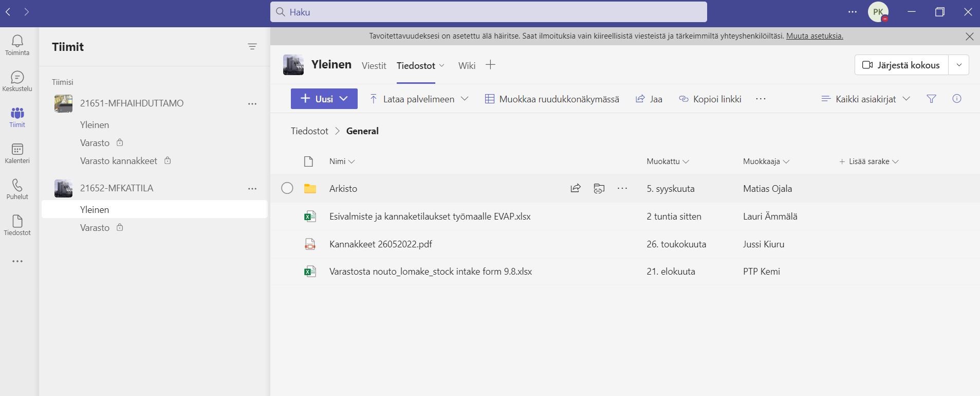Open the teams list filter icon
Screen dimensions: 980x396
252,47
